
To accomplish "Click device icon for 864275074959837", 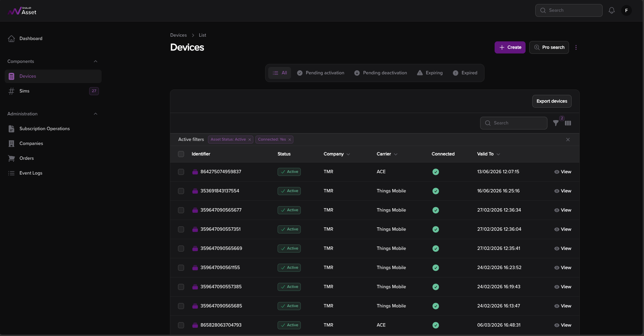I will click(195, 172).
